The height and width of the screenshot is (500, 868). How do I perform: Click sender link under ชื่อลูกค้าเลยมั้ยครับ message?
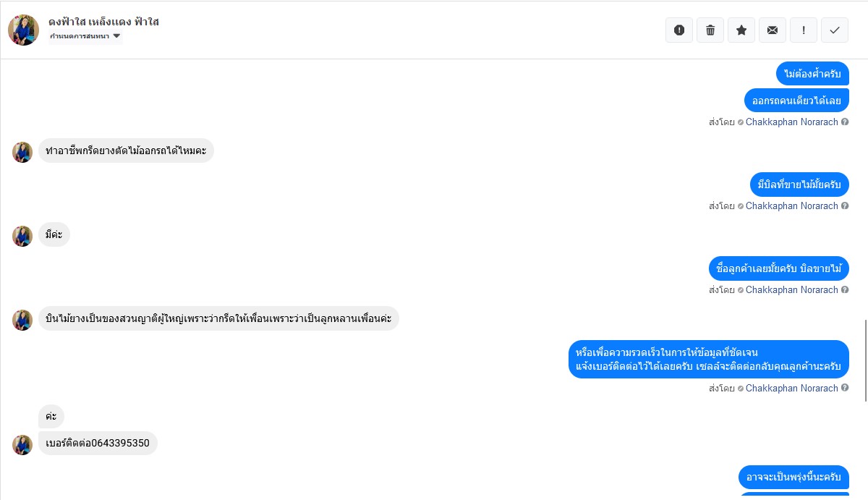[791, 290]
